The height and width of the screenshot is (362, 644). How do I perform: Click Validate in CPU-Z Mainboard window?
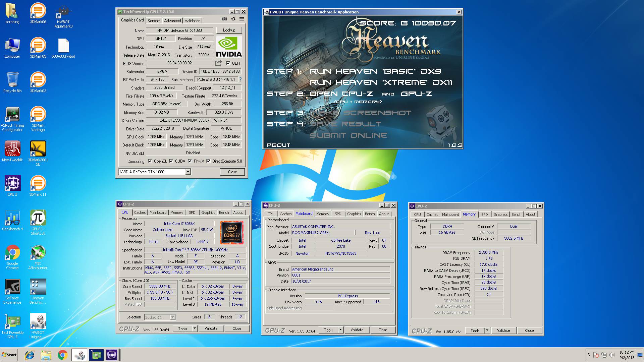tap(357, 330)
